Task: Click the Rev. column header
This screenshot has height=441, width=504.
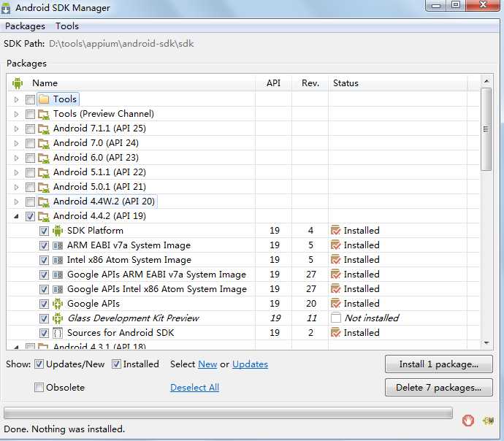Action: (x=310, y=83)
